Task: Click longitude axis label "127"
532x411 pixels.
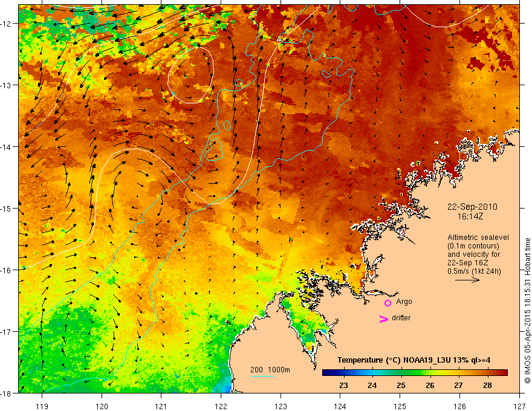Action: [x=519, y=406]
